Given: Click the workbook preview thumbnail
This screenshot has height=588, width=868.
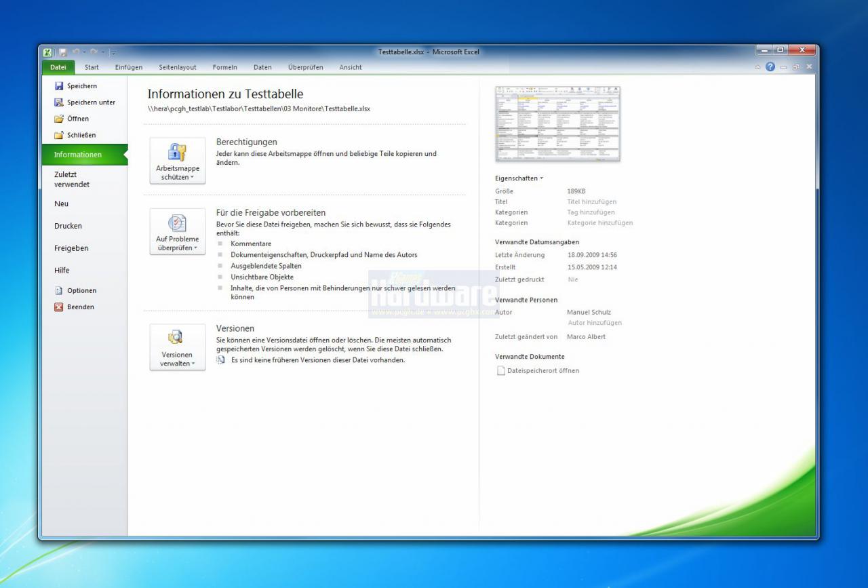Looking at the screenshot, I should tap(558, 124).
